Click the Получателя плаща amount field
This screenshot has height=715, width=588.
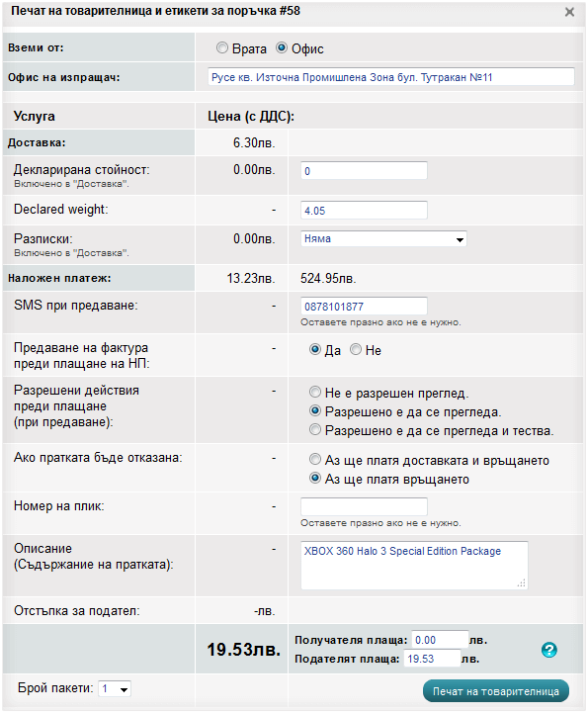(x=440, y=640)
